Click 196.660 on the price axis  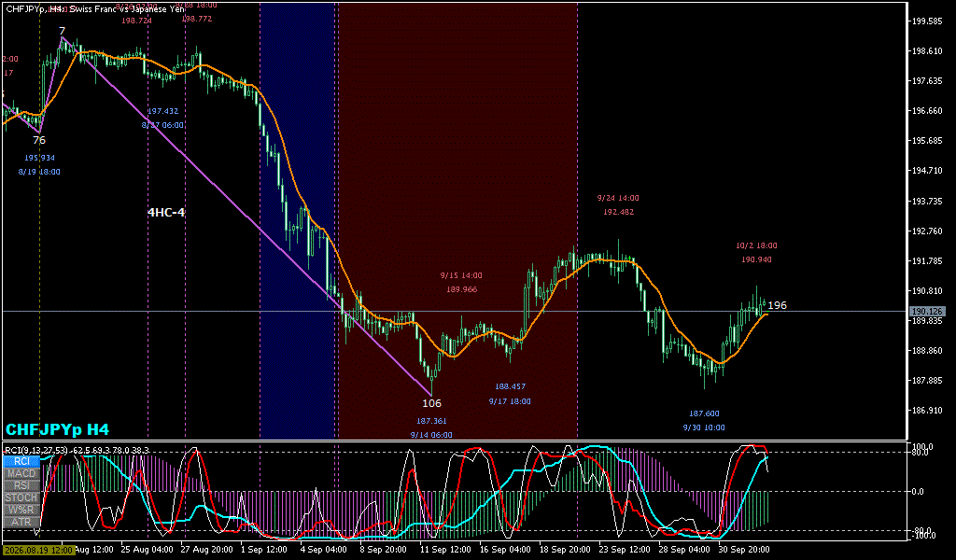[927, 111]
